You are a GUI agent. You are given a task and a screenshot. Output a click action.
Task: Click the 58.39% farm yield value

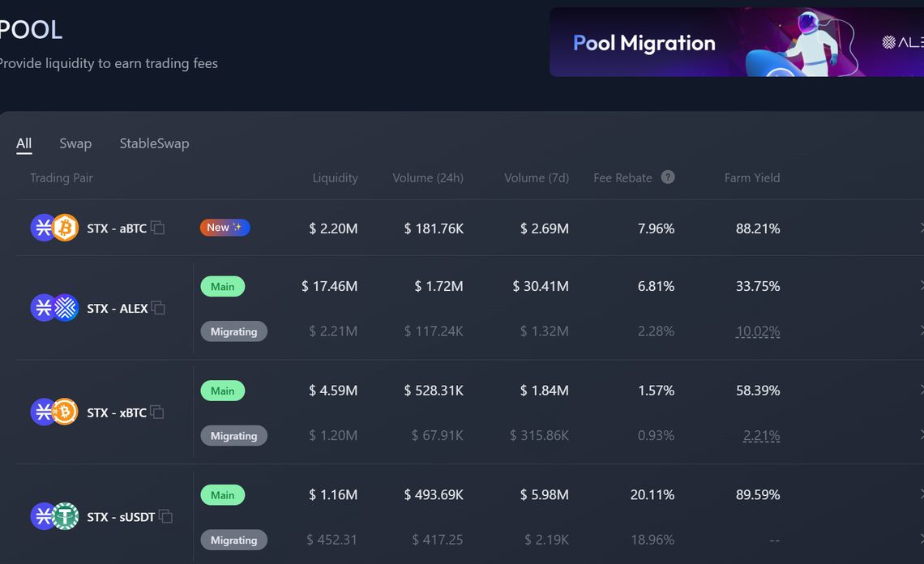point(758,391)
